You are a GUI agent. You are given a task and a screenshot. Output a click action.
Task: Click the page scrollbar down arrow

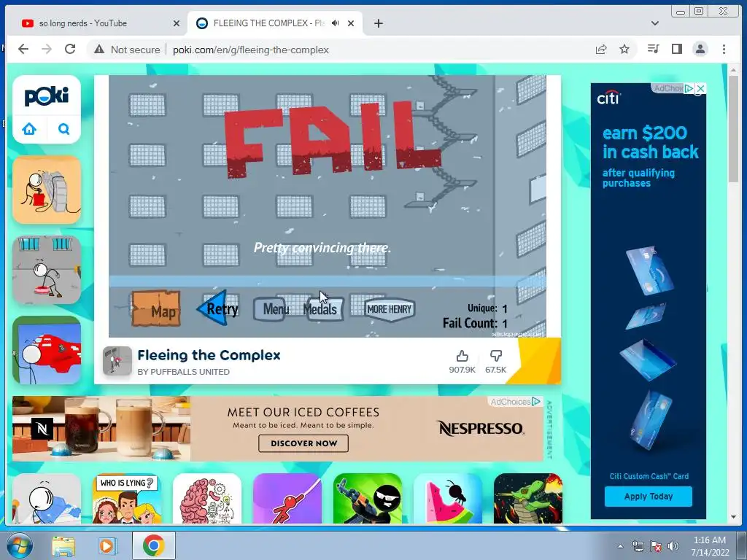(x=734, y=517)
